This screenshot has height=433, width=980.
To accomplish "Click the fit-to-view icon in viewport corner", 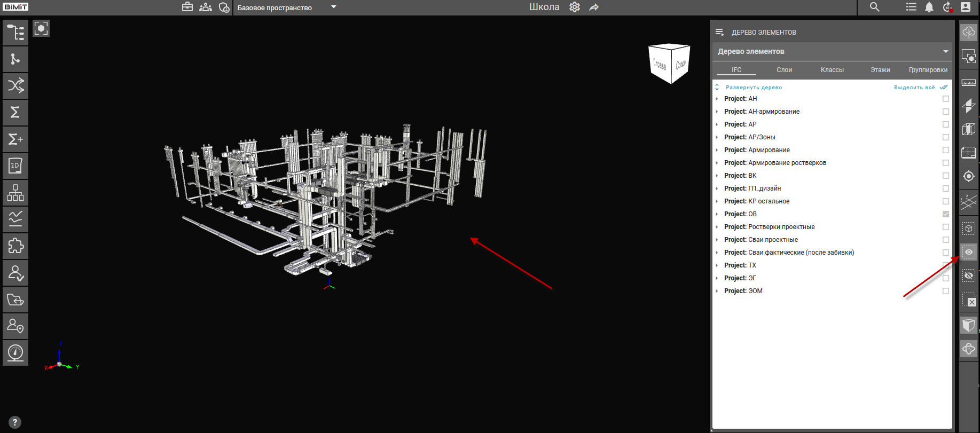I will [x=41, y=28].
